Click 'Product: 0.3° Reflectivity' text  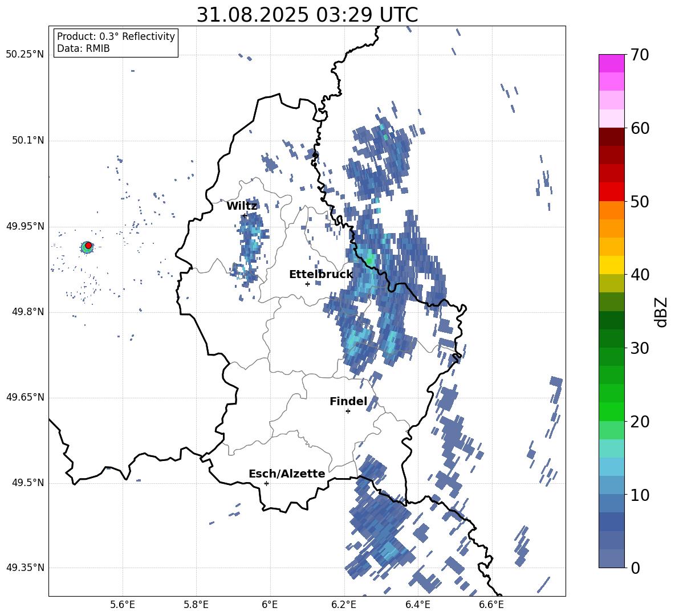pos(116,36)
